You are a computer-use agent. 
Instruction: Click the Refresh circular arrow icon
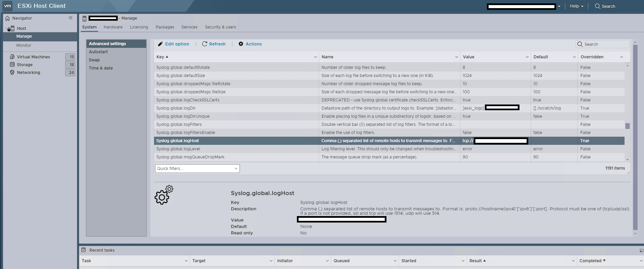point(205,44)
